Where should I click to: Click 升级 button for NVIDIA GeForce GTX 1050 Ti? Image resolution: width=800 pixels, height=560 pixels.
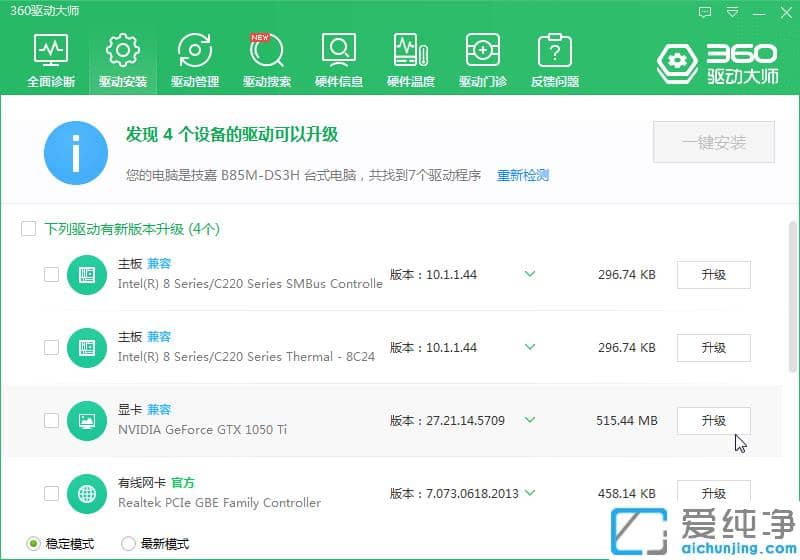[x=713, y=421]
